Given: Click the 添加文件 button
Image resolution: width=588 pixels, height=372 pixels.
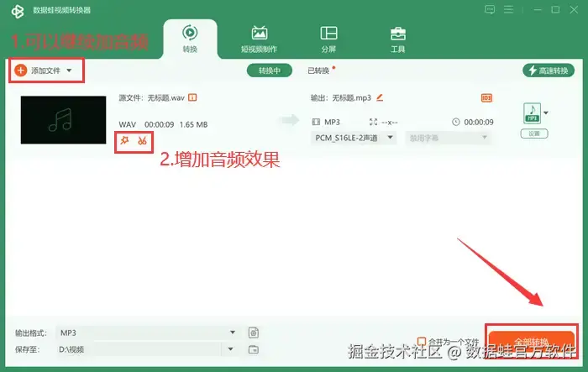Looking at the screenshot, I should click(37, 71).
